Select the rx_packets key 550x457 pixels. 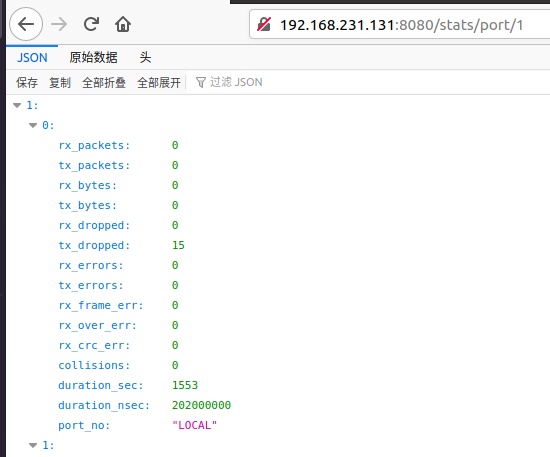94,145
